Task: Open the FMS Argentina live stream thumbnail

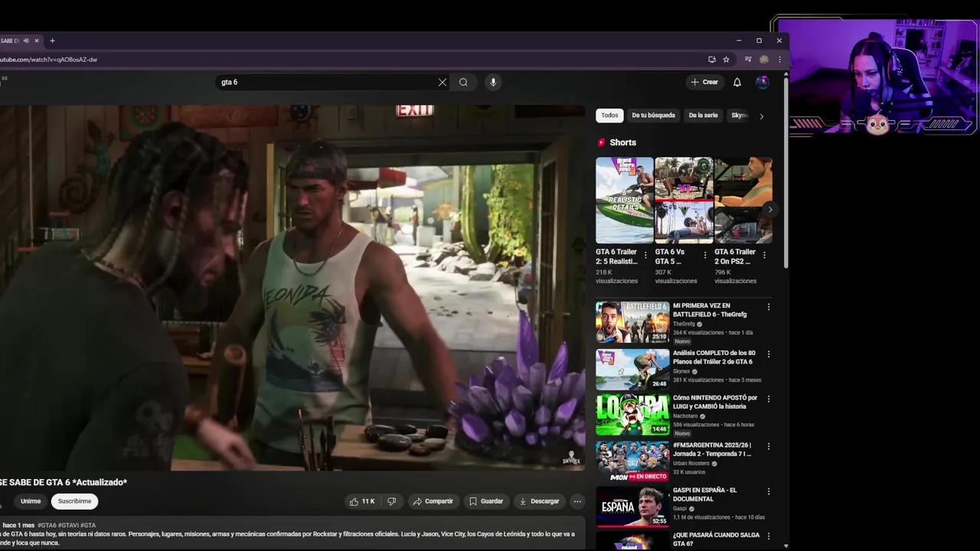Action: point(632,461)
